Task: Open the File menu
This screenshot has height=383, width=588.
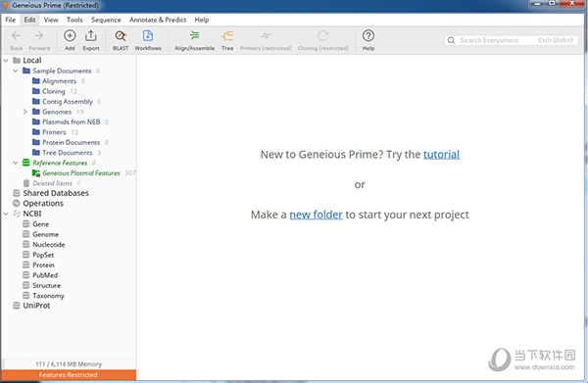Action: 11,20
